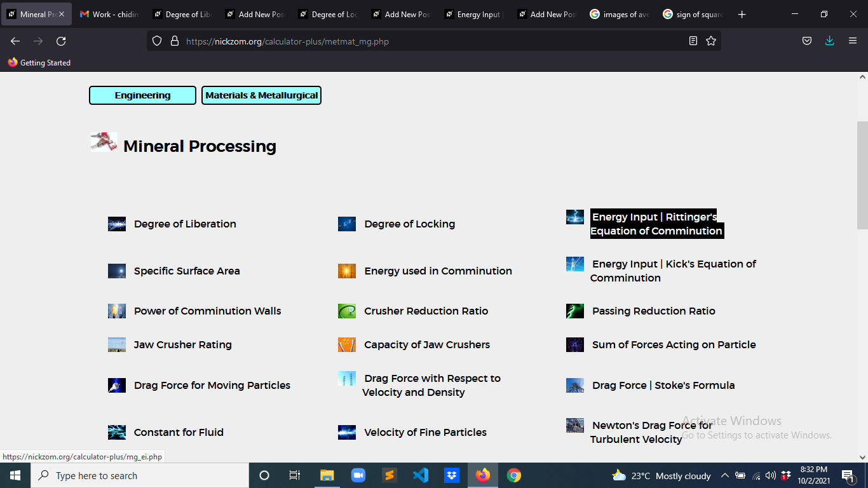Click the Drag Force Velocity and Density icon
This screenshot has height=488, width=868.
point(347,379)
